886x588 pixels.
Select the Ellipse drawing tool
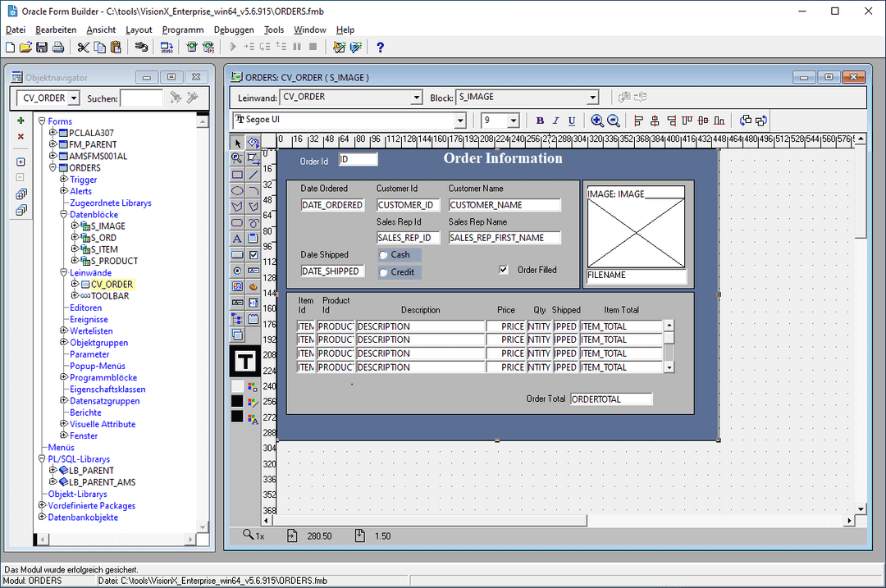click(x=236, y=190)
